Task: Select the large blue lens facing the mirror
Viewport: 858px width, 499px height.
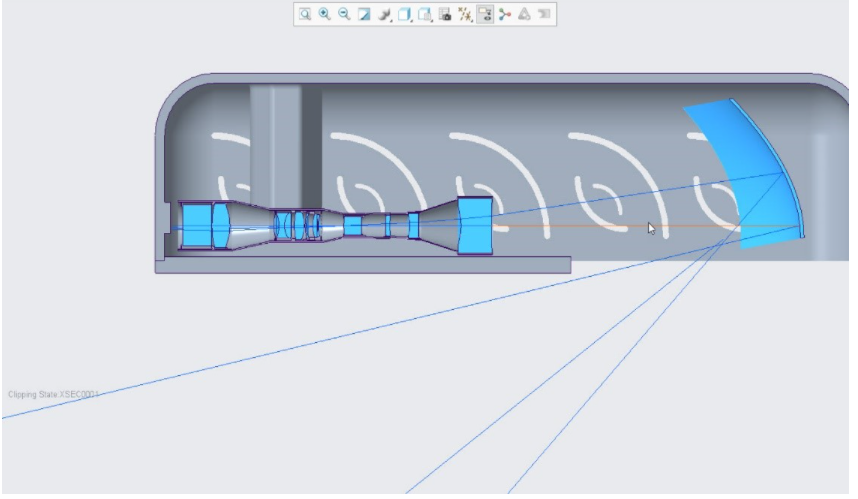Action: pyautogui.click(x=475, y=225)
